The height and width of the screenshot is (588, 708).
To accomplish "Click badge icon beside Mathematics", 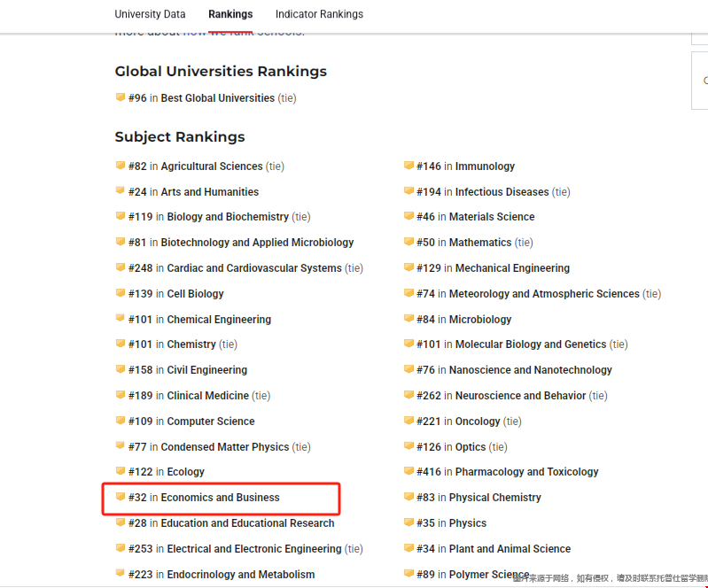I will pos(408,242).
